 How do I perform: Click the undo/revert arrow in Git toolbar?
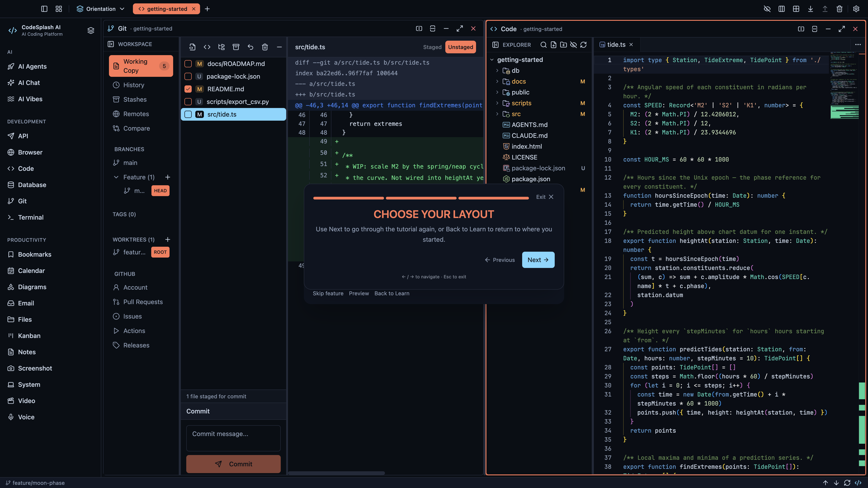[x=250, y=47]
